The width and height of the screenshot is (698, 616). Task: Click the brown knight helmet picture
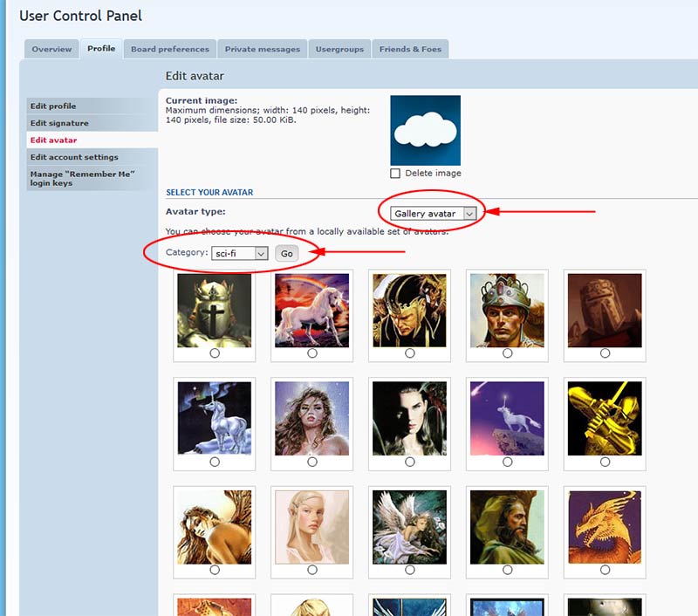[605, 311]
